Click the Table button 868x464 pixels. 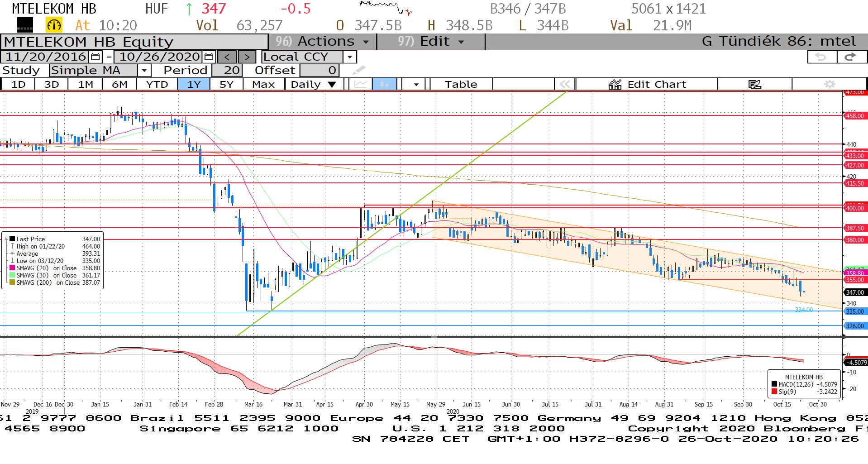(461, 84)
